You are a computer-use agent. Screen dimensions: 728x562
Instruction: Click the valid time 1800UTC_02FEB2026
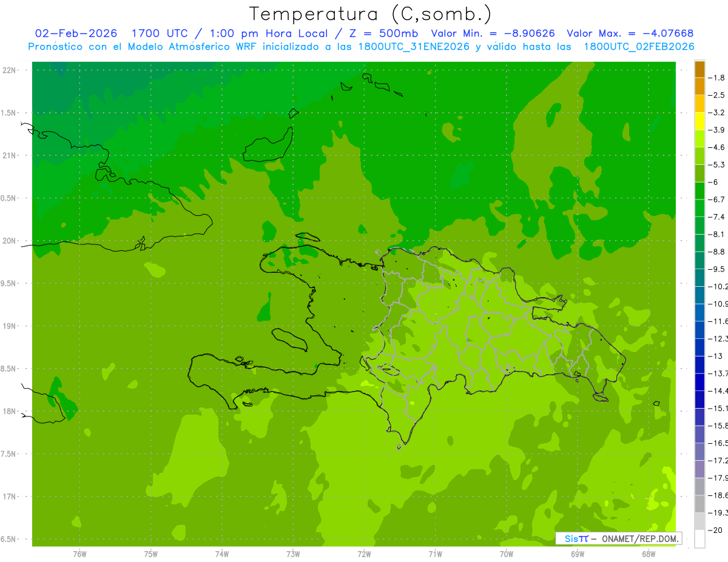point(639,46)
